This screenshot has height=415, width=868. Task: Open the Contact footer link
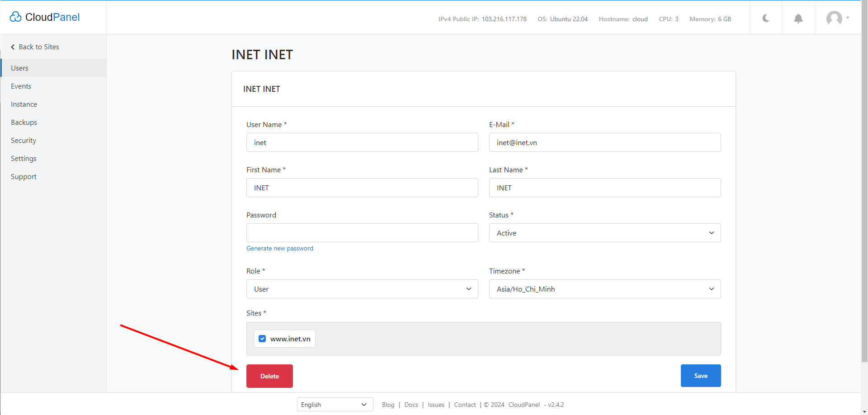pyautogui.click(x=465, y=405)
